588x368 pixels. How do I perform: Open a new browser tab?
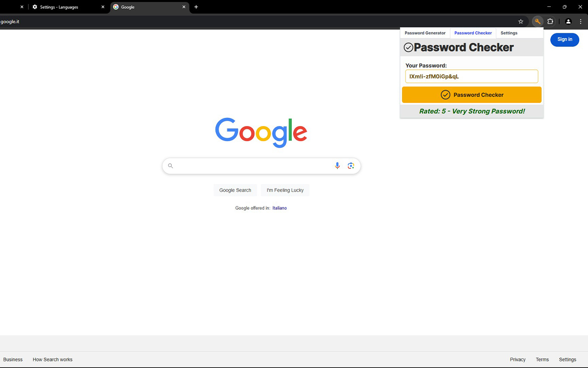click(196, 7)
